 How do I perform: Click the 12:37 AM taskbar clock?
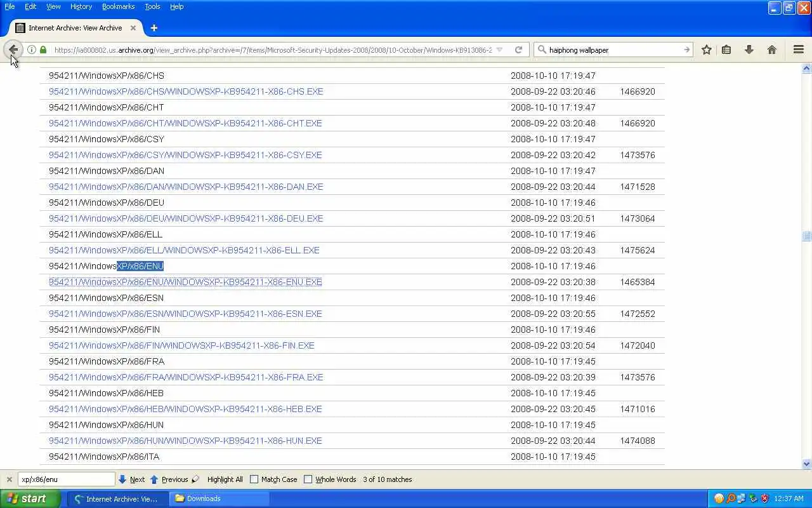click(x=789, y=498)
